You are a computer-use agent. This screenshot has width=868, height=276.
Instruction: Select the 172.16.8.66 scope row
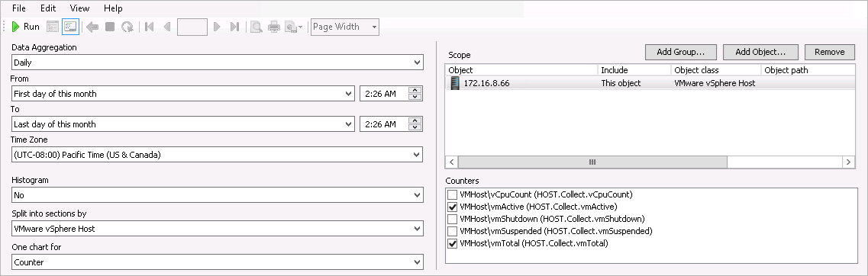point(650,83)
